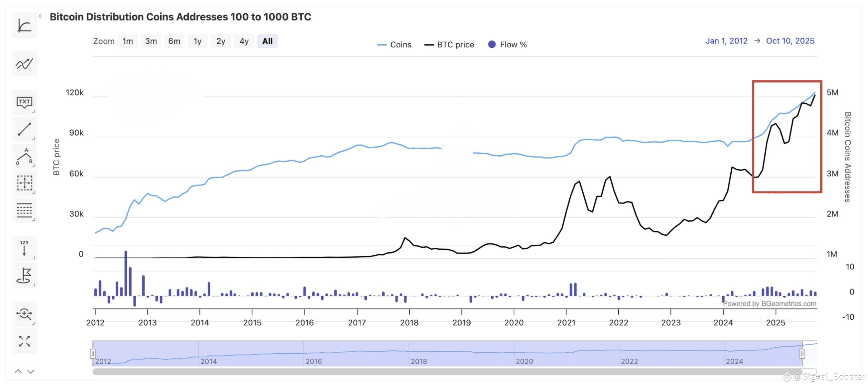Click the 'Zoom' label before range buttons
This screenshot has width=868, height=386.
(x=104, y=41)
